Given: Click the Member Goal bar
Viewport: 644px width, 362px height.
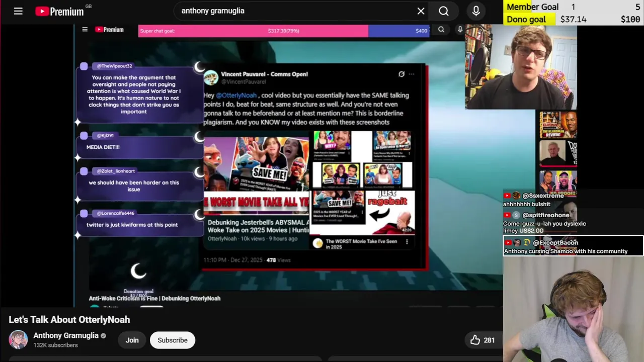Looking at the screenshot, I should point(573,7).
